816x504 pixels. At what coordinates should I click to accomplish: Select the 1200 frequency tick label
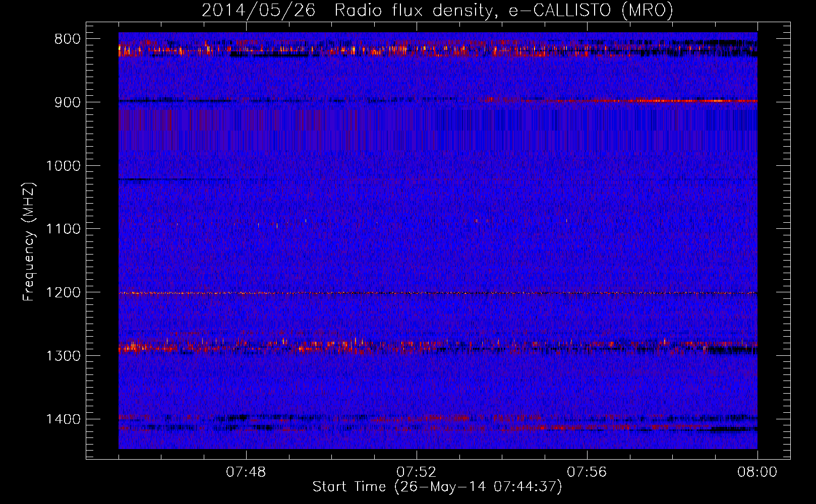(x=63, y=292)
